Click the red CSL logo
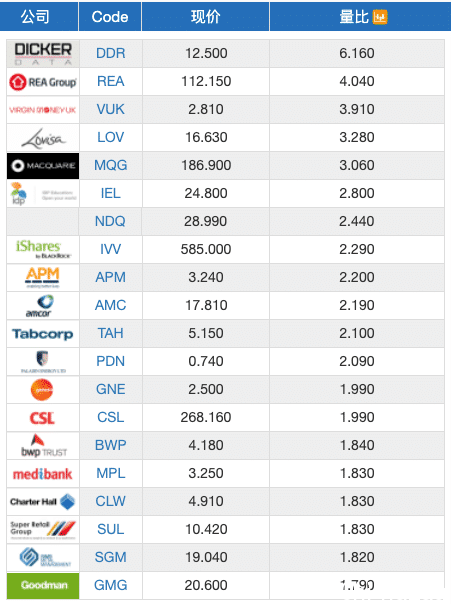451x604 pixels. click(x=42, y=418)
